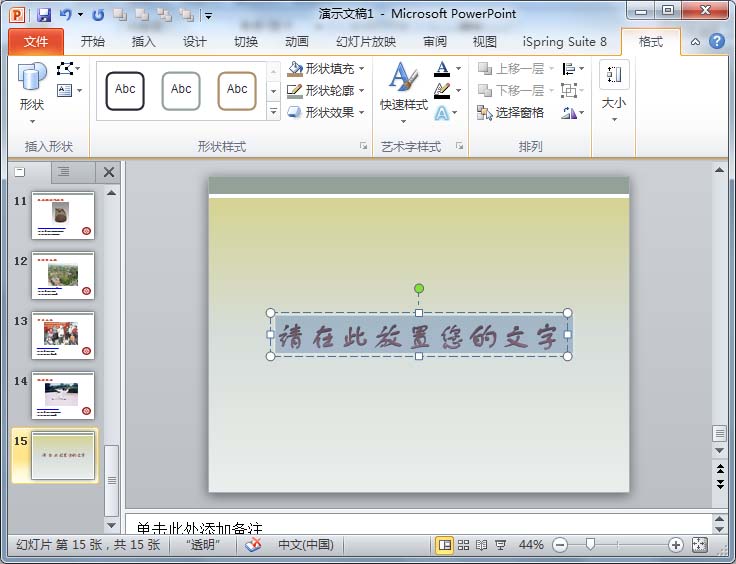Click the File (文件) button
This screenshot has height=564, width=736.
point(35,42)
